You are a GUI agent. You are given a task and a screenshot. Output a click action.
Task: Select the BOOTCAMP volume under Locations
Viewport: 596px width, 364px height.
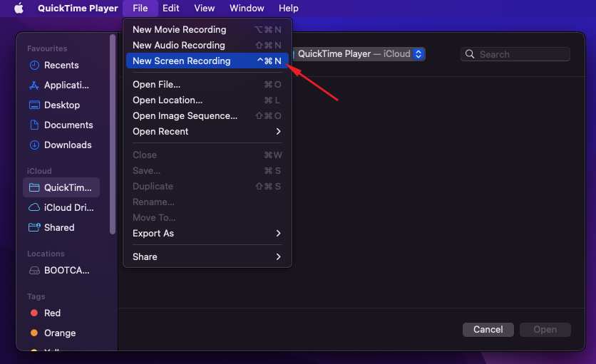[x=61, y=270]
